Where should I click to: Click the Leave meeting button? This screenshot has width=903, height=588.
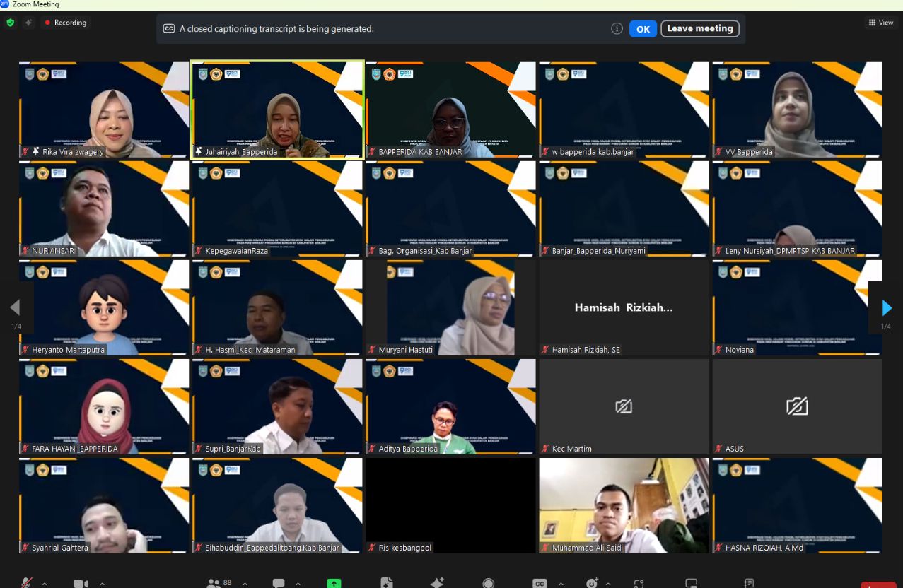(699, 29)
